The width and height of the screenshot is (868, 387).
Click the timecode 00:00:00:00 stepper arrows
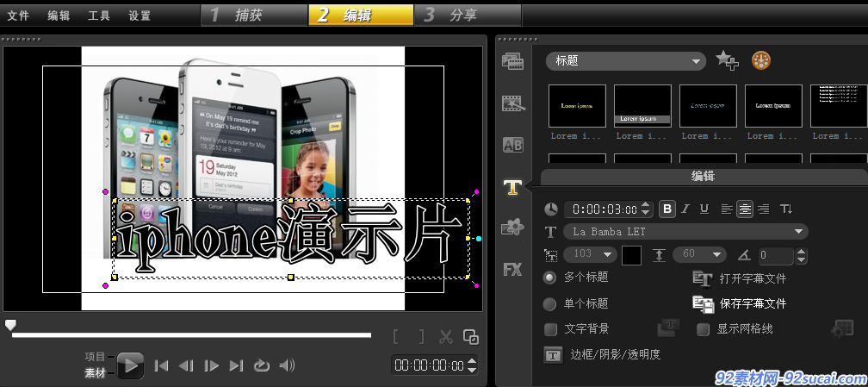coord(472,365)
